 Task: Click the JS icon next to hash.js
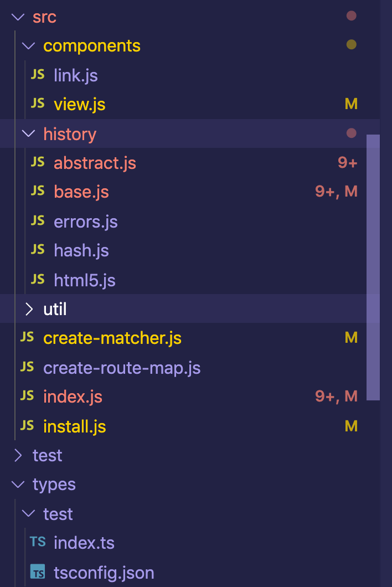[x=38, y=250]
